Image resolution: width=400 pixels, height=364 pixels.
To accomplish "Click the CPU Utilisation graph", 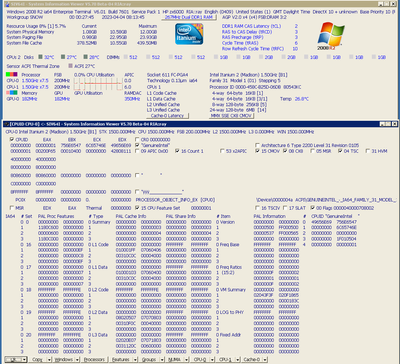I will 98,84.
